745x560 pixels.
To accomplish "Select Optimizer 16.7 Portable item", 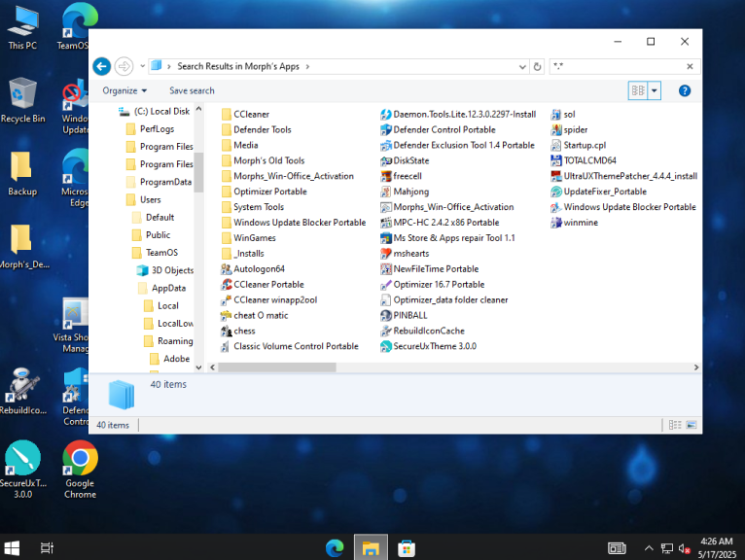I will tap(433, 285).
